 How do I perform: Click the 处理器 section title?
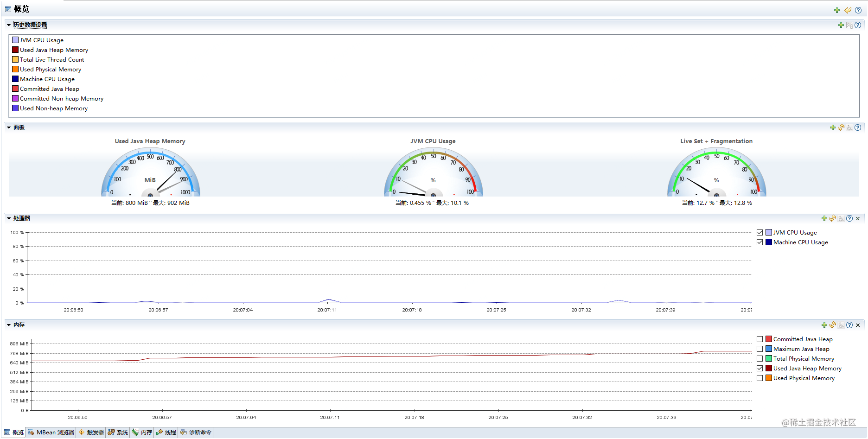(22, 218)
